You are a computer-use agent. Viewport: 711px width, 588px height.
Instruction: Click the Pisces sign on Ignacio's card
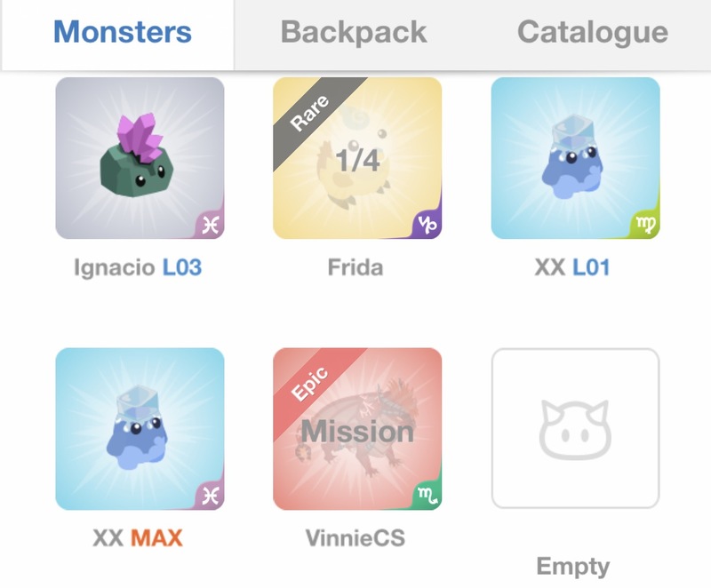click(211, 225)
